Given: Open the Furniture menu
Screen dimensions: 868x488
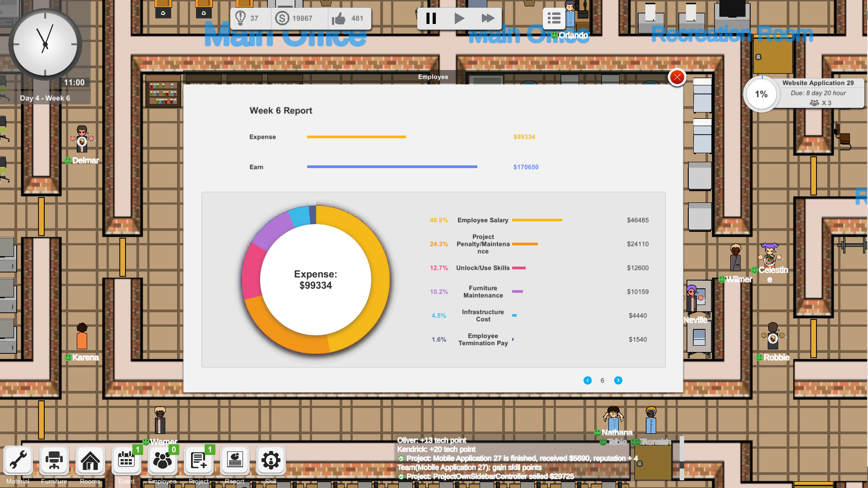Looking at the screenshot, I should click(54, 461).
